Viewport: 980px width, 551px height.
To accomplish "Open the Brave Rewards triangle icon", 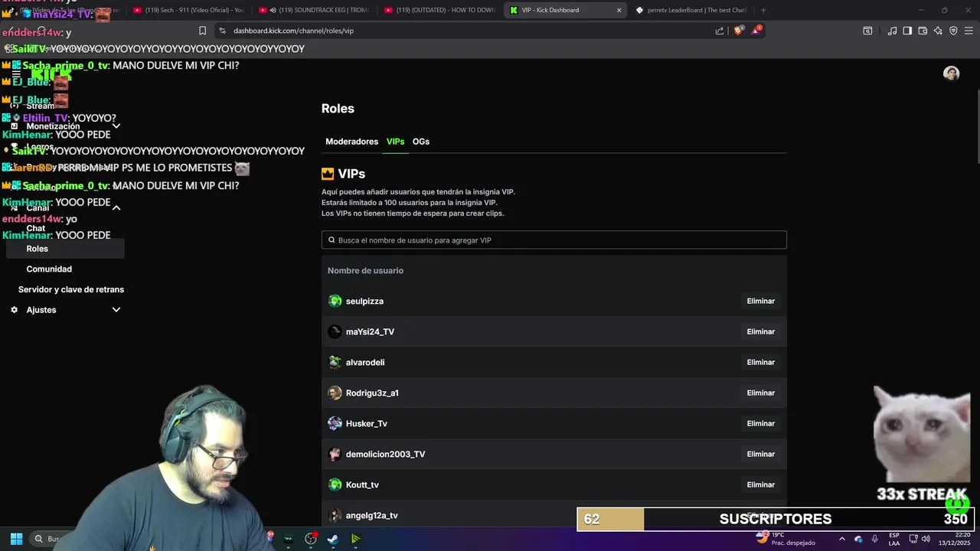I will [x=756, y=31].
